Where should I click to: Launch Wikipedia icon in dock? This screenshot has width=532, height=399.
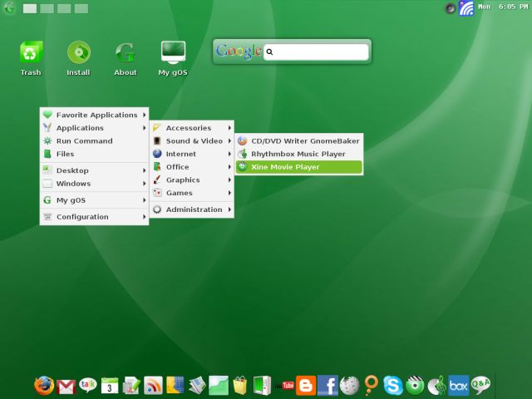(x=349, y=385)
